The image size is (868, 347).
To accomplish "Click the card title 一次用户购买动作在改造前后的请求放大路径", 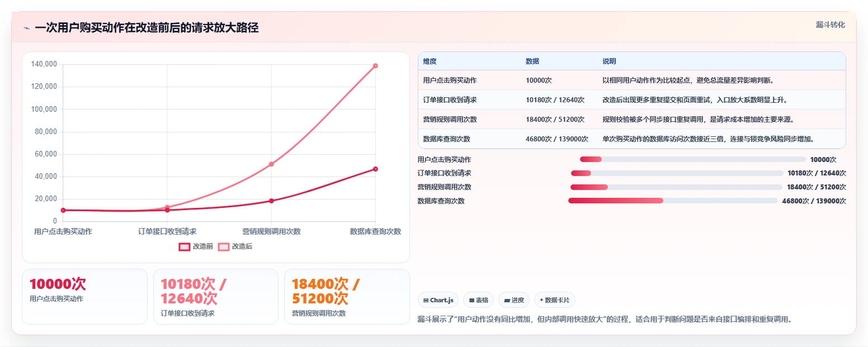I will pos(147,28).
